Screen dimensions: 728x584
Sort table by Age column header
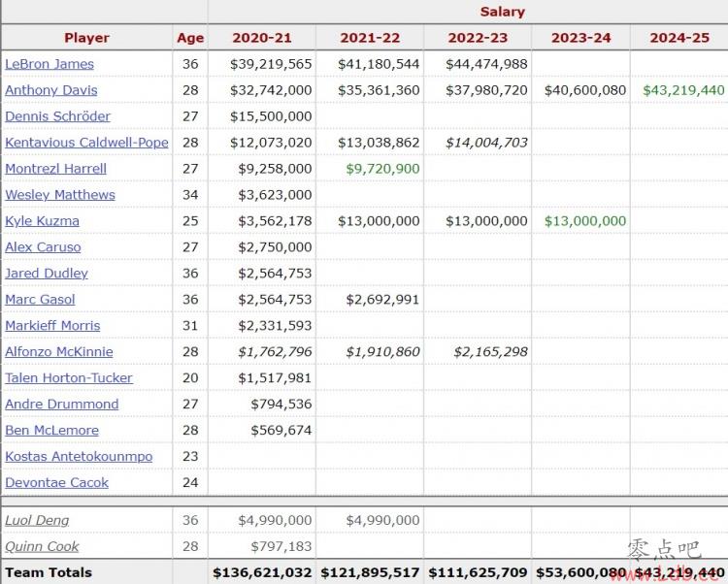(190, 38)
